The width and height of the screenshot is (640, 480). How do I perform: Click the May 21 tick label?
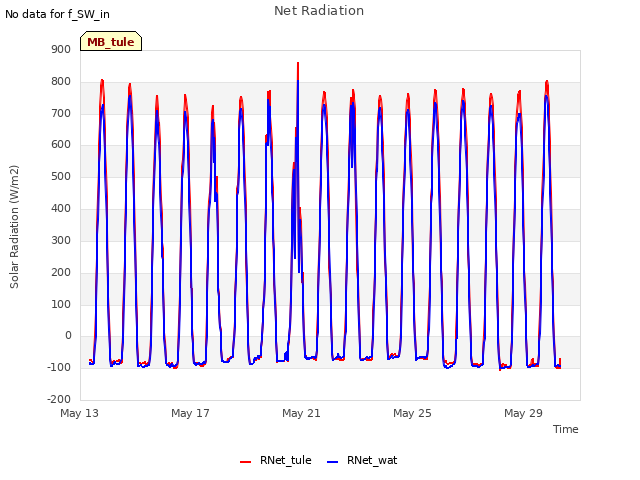tap(301, 413)
